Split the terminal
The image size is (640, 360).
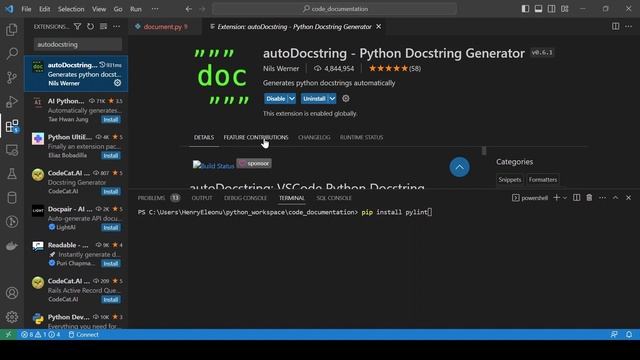576,198
